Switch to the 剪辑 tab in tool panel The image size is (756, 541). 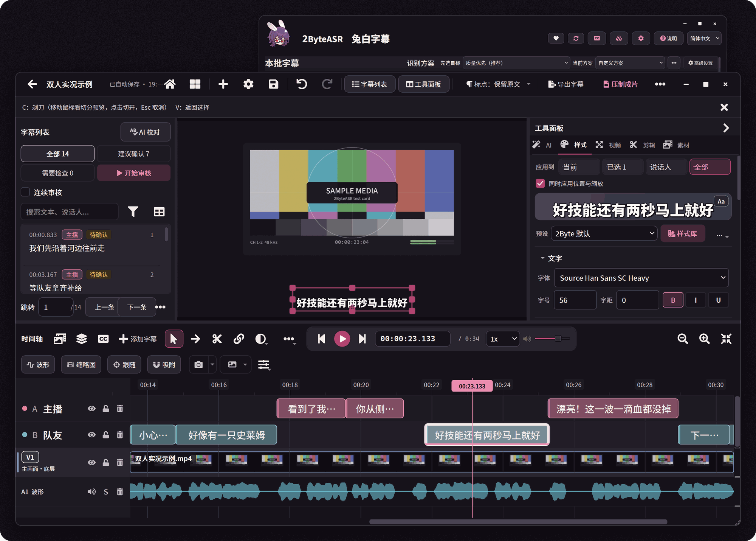[x=642, y=145]
